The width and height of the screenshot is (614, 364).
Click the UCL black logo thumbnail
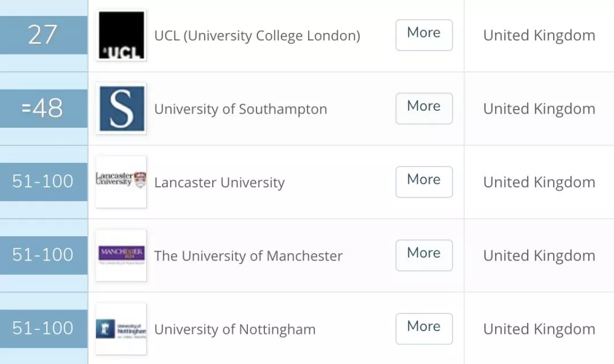121,35
